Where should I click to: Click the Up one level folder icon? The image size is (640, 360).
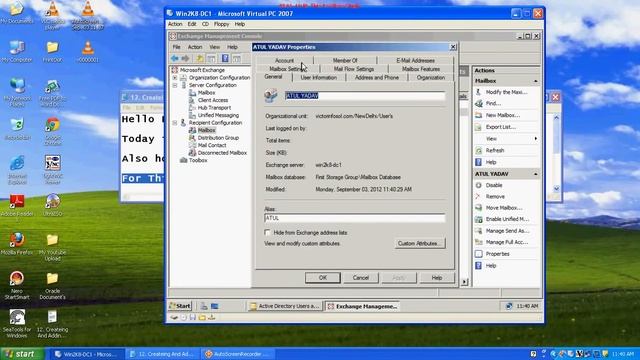point(200,58)
